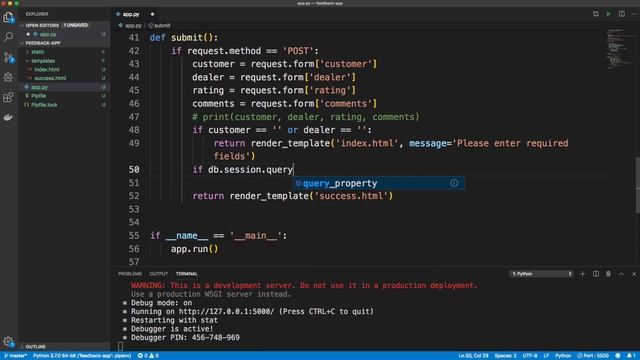Show details info icon on query_property suggestion
Screen dimensions: 640x360
[454, 183]
